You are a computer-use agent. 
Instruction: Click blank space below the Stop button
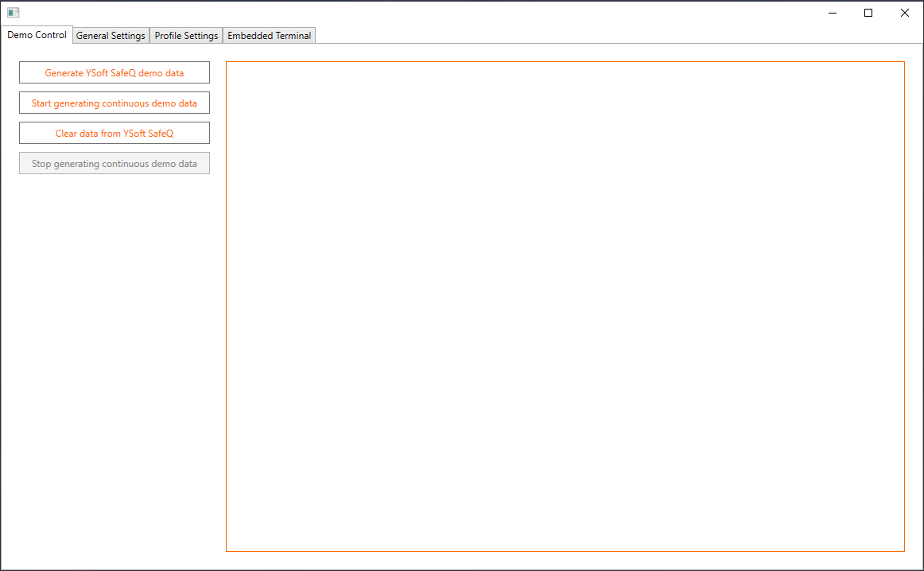point(115,318)
